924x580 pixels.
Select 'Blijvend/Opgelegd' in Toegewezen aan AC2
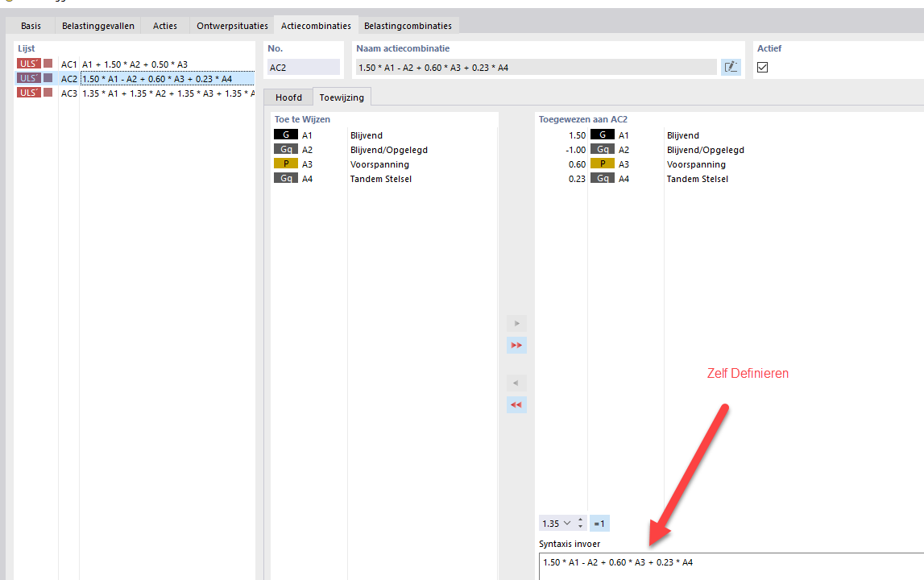pos(706,150)
